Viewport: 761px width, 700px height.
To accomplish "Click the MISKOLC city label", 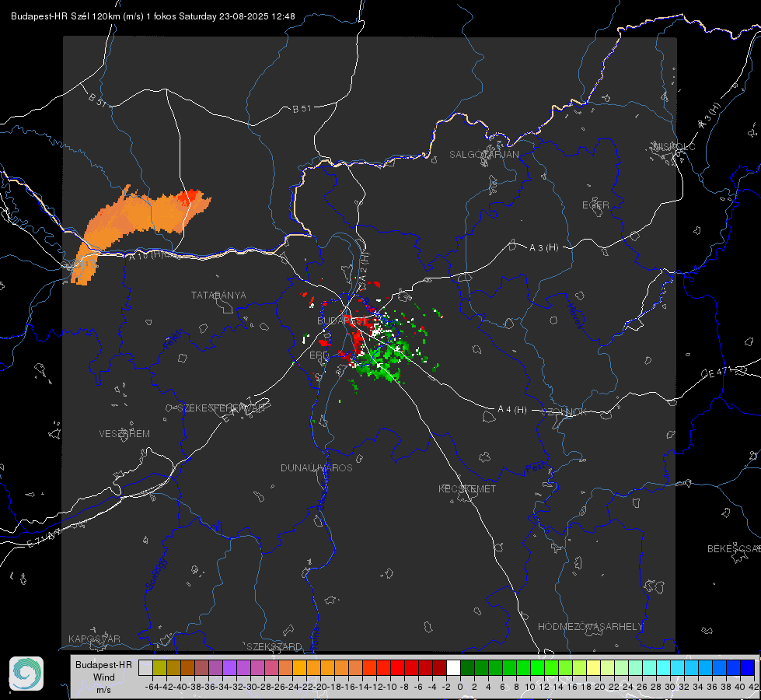I will click(674, 146).
